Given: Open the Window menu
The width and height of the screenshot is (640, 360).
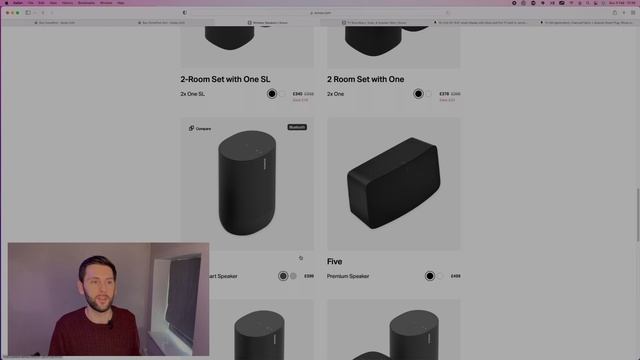Looking at the screenshot, I should [x=106, y=3].
